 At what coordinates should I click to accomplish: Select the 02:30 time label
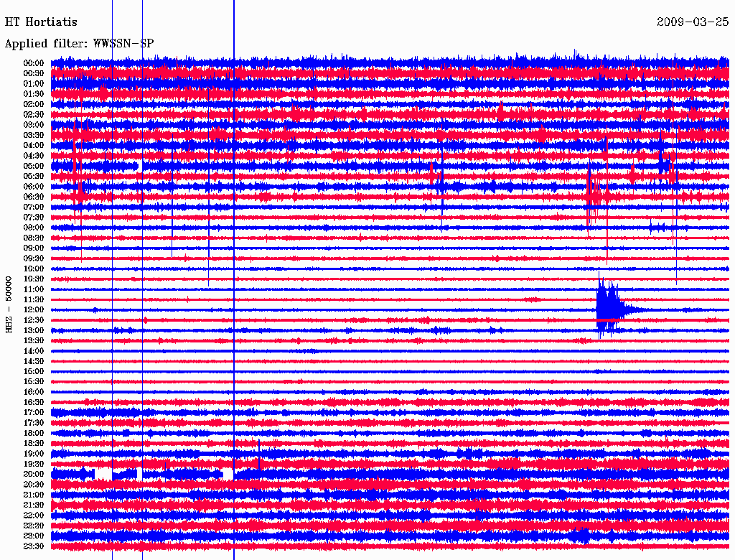[x=34, y=115]
